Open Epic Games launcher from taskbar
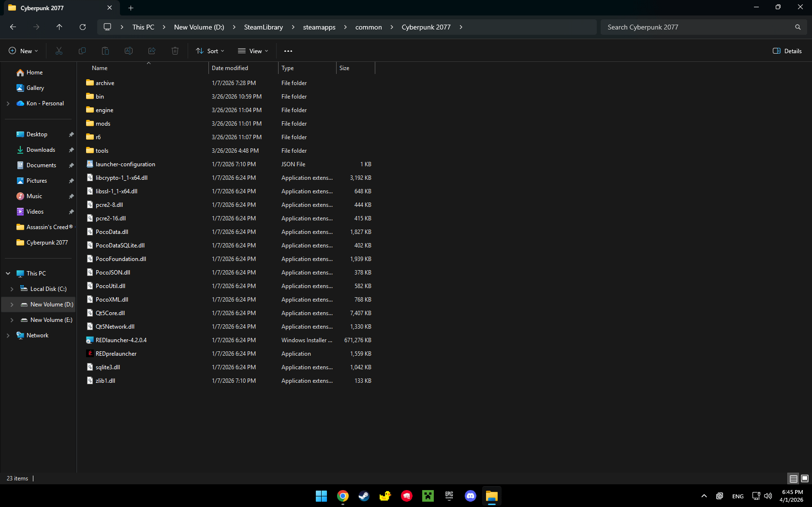This screenshot has width=812, height=507. (x=449, y=496)
